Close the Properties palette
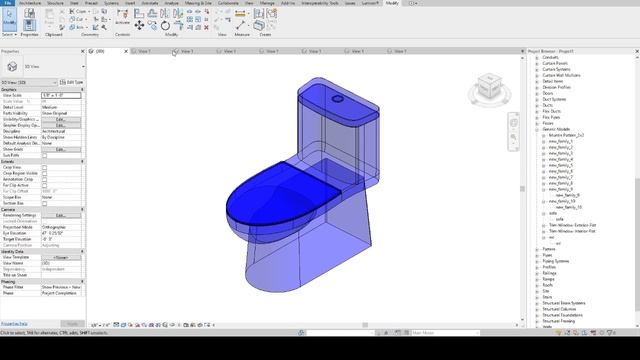Viewport: 640px width, 360px height. tap(83, 51)
